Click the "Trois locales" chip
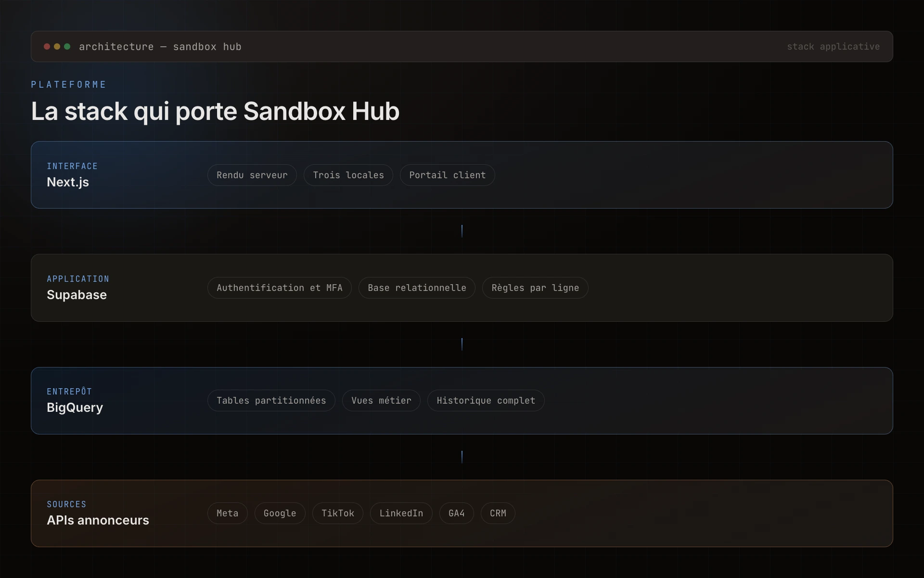Image resolution: width=924 pixels, height=578 pixels. 348,175
